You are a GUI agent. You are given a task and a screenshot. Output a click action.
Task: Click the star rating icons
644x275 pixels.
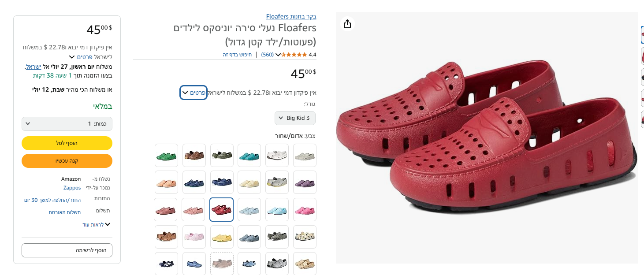294,55
